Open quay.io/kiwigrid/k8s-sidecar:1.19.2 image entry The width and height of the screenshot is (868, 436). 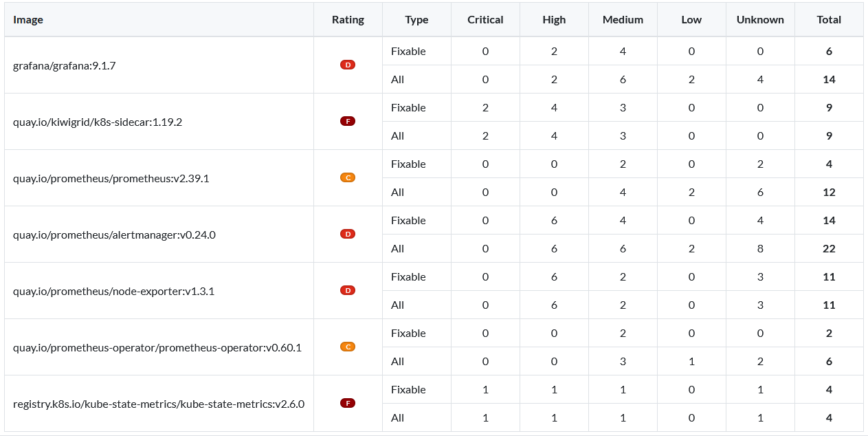coord(98,122)
